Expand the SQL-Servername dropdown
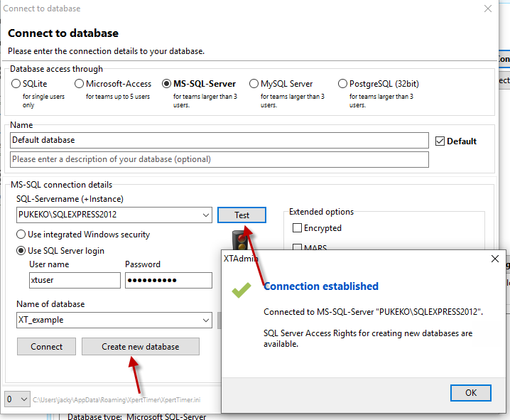 click(206, 215)
